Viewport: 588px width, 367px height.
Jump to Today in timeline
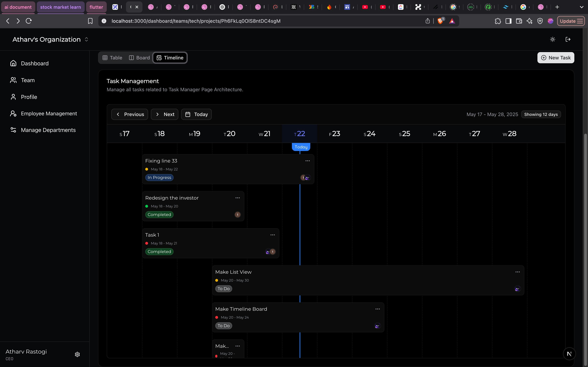point(196,114)
